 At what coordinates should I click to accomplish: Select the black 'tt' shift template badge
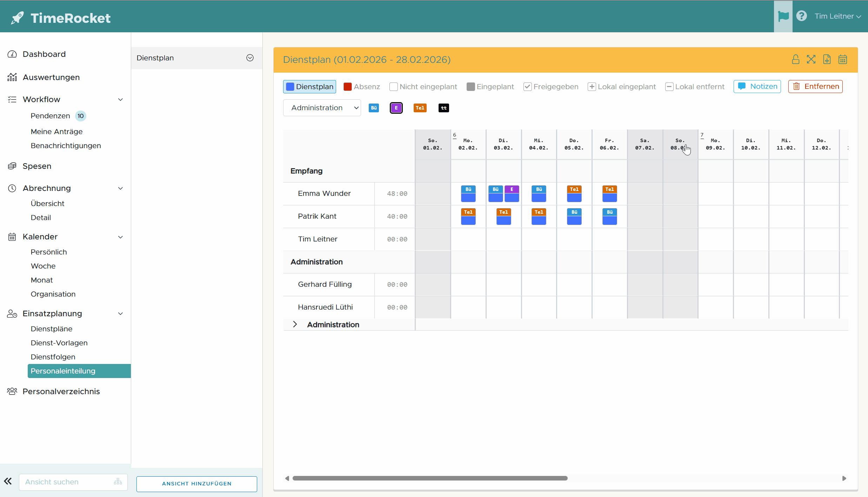click(443, 108)
